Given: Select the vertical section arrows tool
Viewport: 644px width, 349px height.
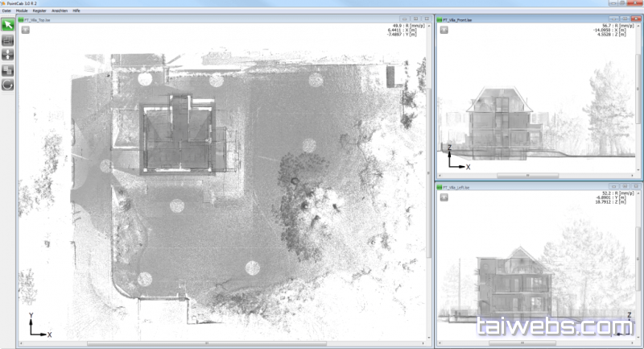Looking at the screenshot, I should tap(8, 54).
